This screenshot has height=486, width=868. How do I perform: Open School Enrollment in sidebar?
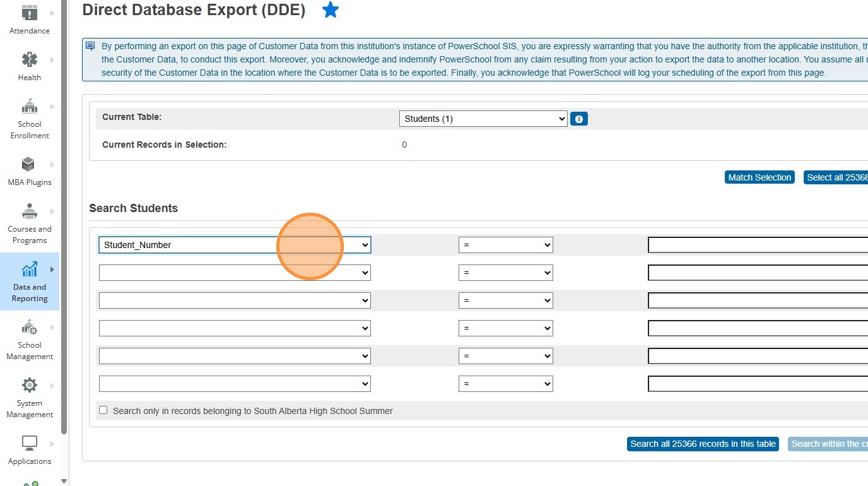click(x=29, y=106)
